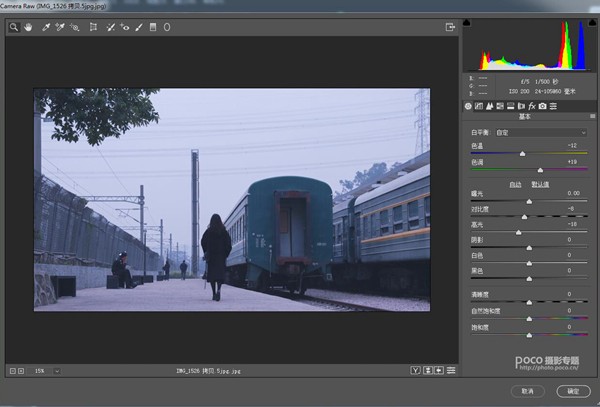Toggle before/after view Y button
Image resolution: width=600 pixels, height=407 pixels.
[415, 370]
